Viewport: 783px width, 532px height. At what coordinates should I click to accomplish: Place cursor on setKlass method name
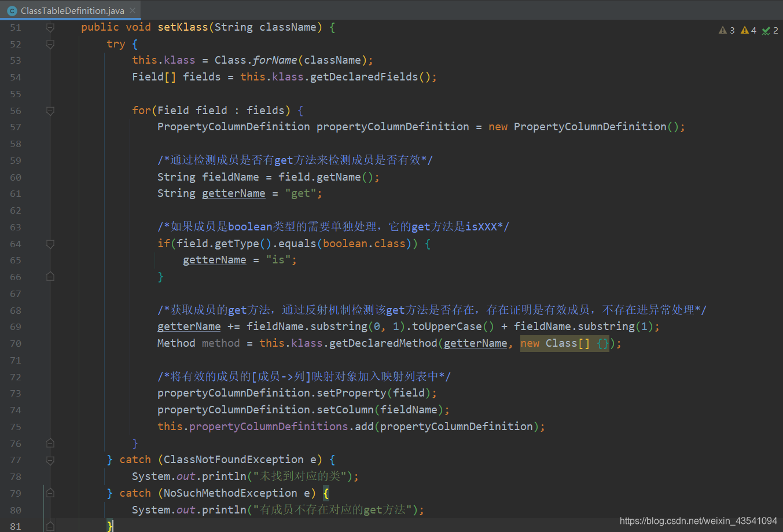click(183, 27)
